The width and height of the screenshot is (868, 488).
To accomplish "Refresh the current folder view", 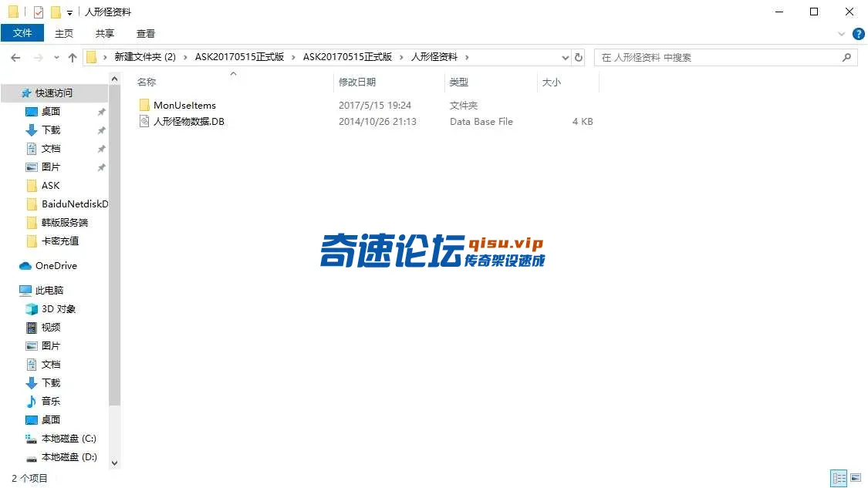I will coord(579,58).
